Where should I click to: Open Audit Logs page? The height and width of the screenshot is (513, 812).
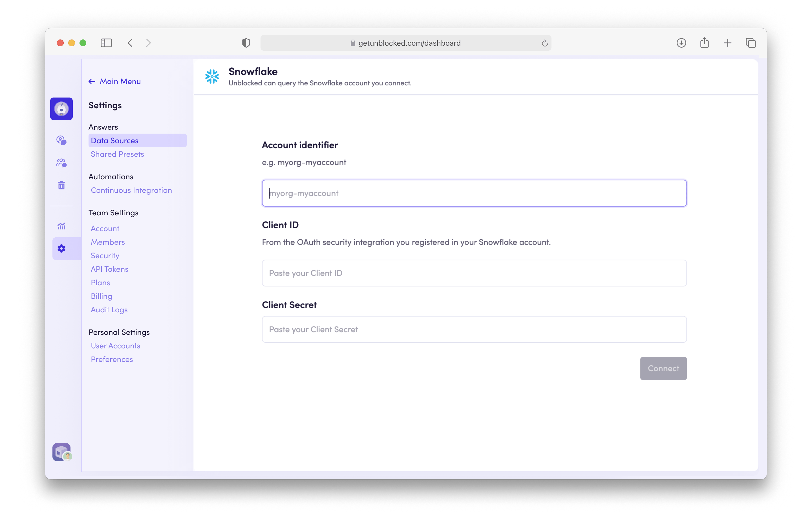pyautogui.click(x=109, y=309)
